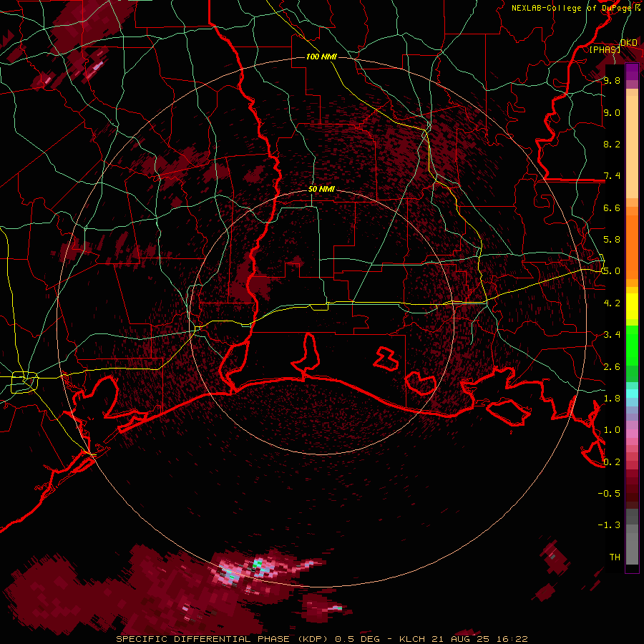
Task: Click the [PHAS] units label
Action: pyautogui.click(x=605, y=50)
